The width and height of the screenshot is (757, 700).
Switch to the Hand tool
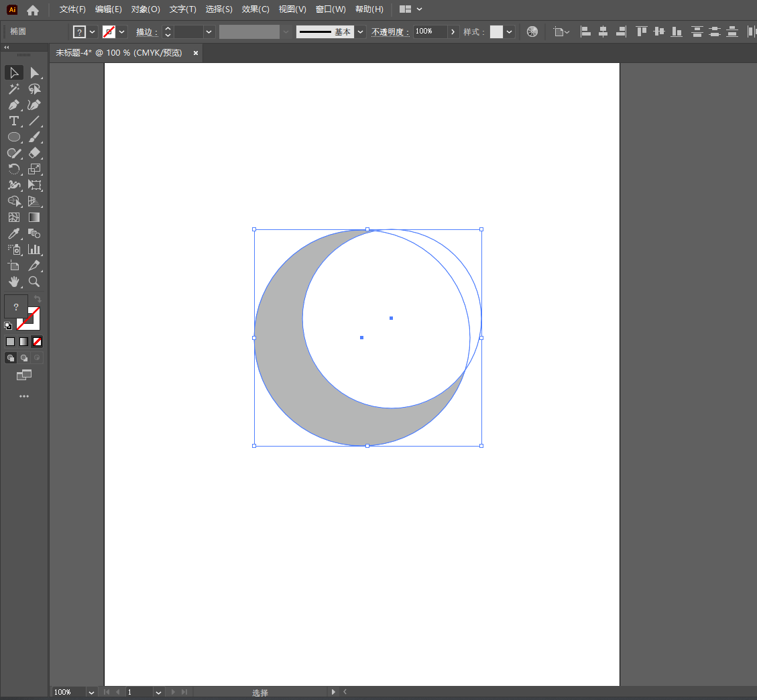pos(14,282)
